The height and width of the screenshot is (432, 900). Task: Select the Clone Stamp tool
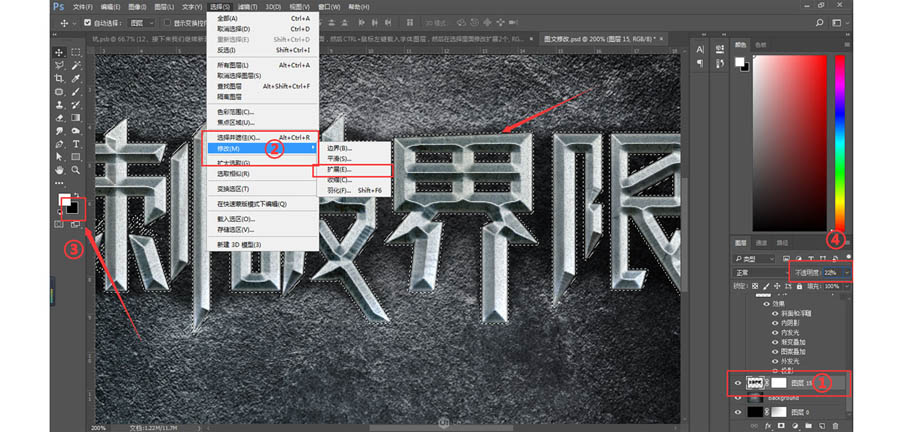tap(59, 104)
